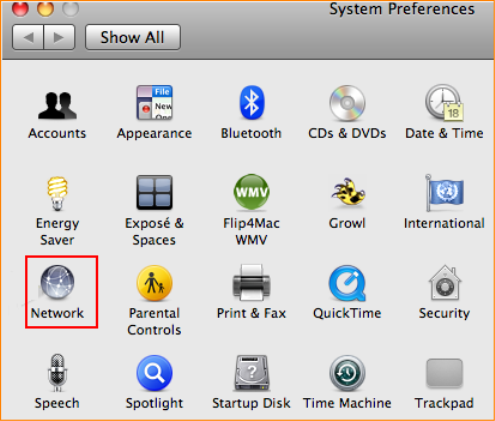Screen dimensions: 495x421
Task: Go back with the left arrow button
Action: (28, 37)
